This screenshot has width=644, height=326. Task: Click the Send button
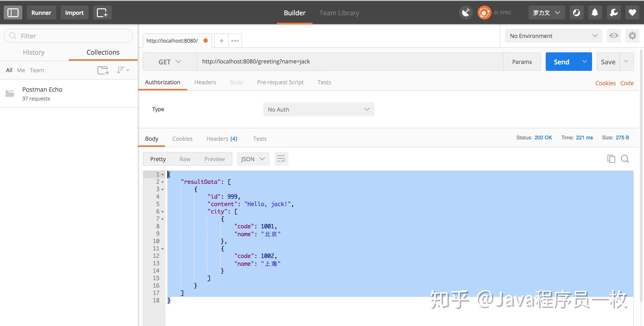click(561, 62)
